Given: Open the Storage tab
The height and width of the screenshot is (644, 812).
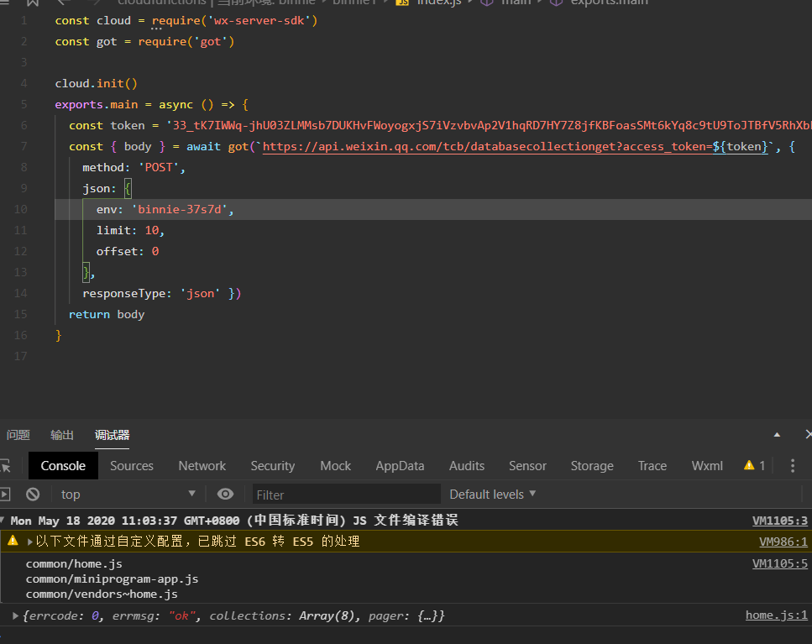Looking at the screenshot, I should click(x=592, y=465).
